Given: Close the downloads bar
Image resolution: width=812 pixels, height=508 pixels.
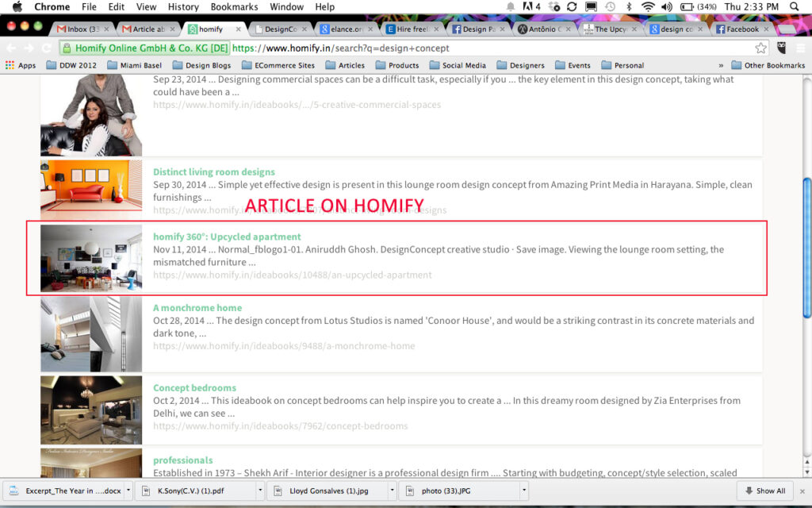Looking at the screenshot, I should 802,491.
